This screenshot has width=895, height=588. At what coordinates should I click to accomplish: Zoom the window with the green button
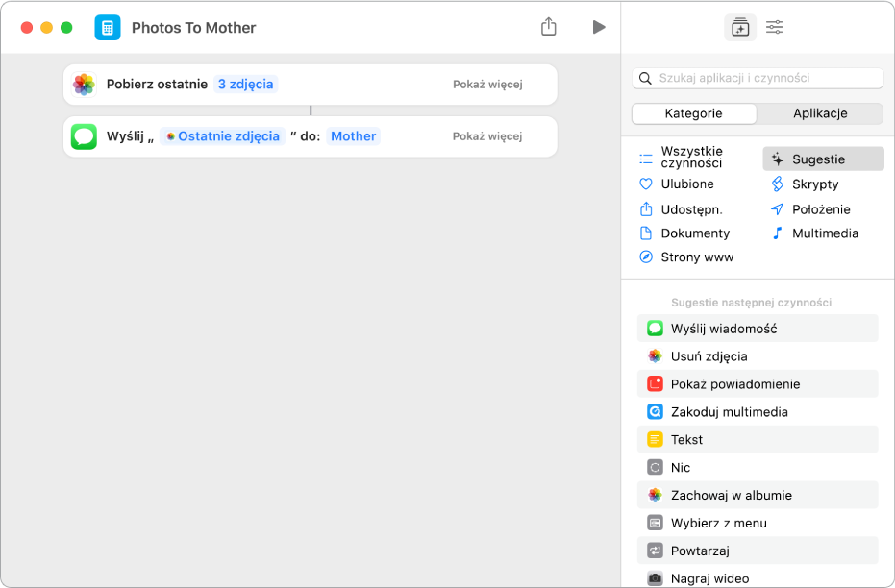pos(66,27)
